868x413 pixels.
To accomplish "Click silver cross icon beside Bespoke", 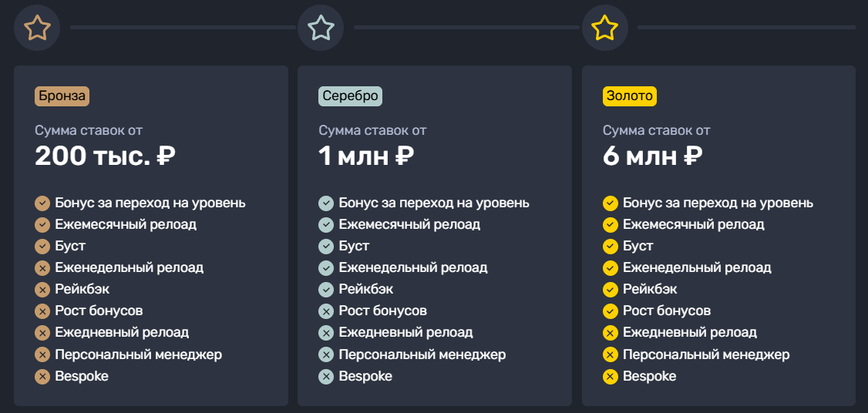I will click(326, 377).
